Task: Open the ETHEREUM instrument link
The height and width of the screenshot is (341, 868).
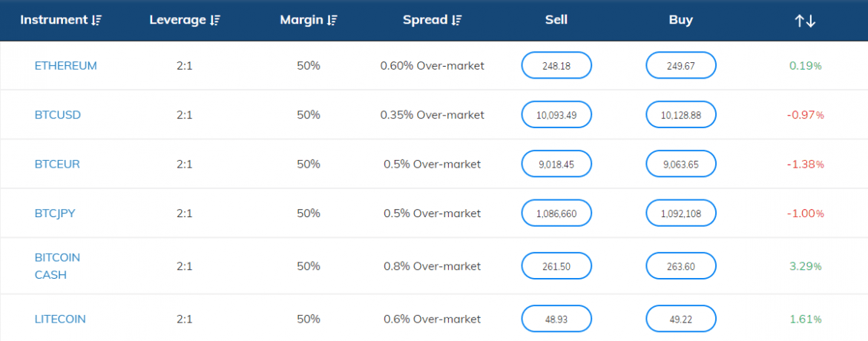Action: [x=65, y=65]
